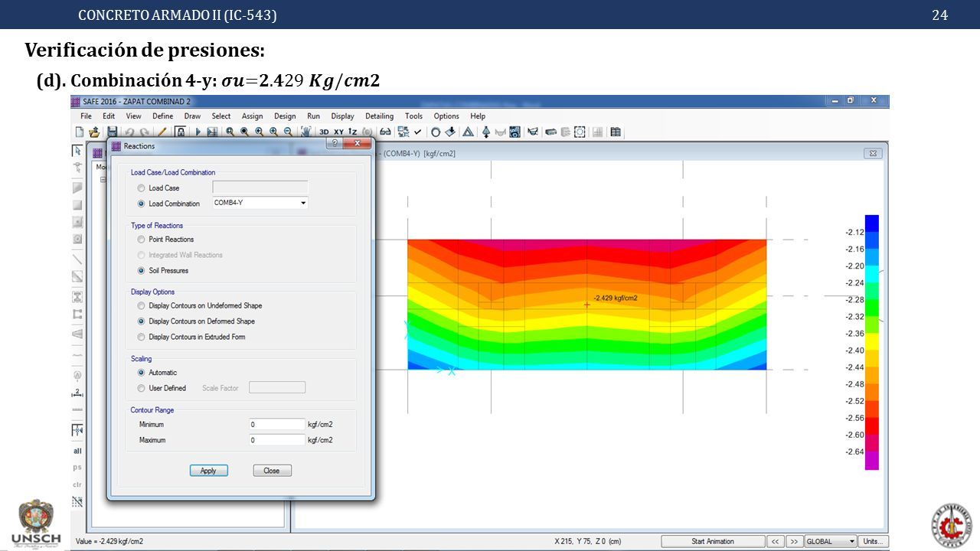Select the Pan hand tool icon
Image resolution: width=980 pixels, height=551 pixels.
(306, 132)
